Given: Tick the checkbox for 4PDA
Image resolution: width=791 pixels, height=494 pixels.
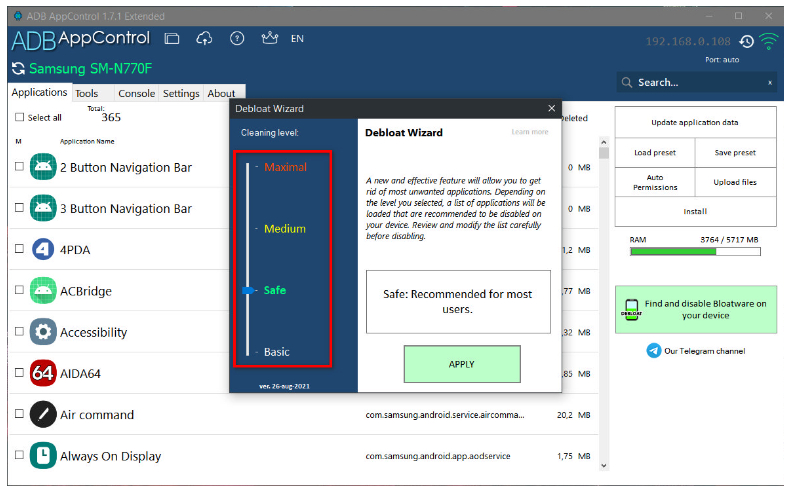Looking at the screenshot, I should [x=19, y=249].
